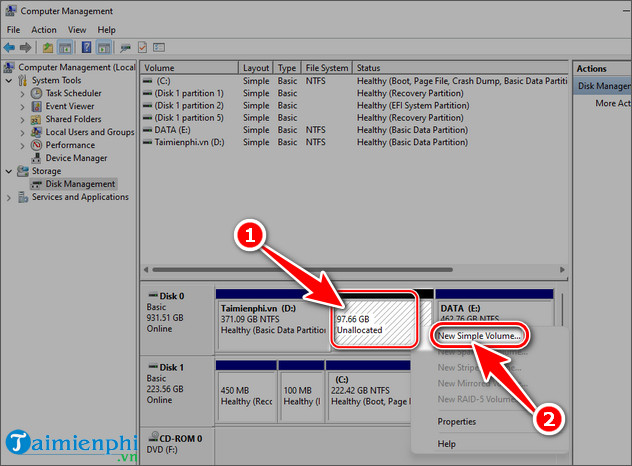Sort by the File System column header
Screen dimensions: 632x466
326,68
